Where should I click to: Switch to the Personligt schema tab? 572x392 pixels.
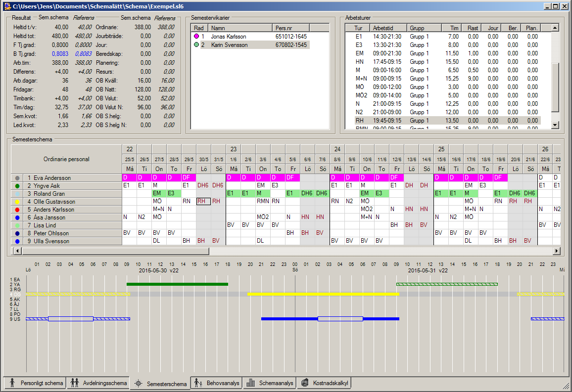[35, 383]
